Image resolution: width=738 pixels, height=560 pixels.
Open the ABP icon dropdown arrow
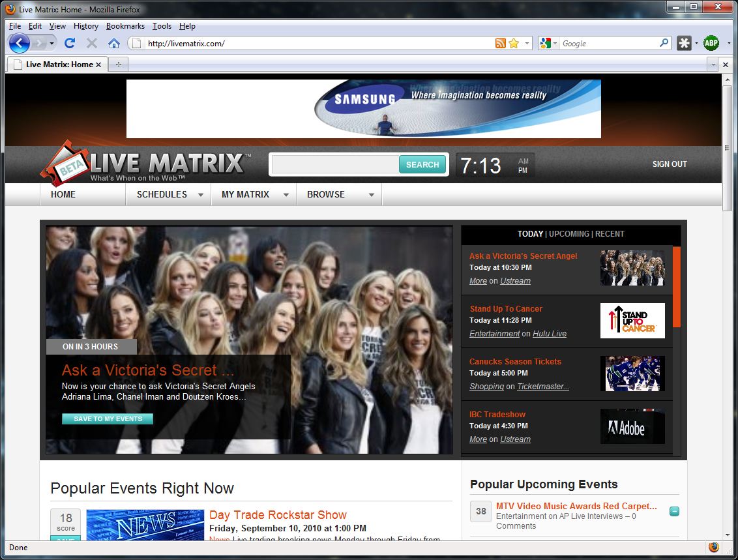click(729, 43)
